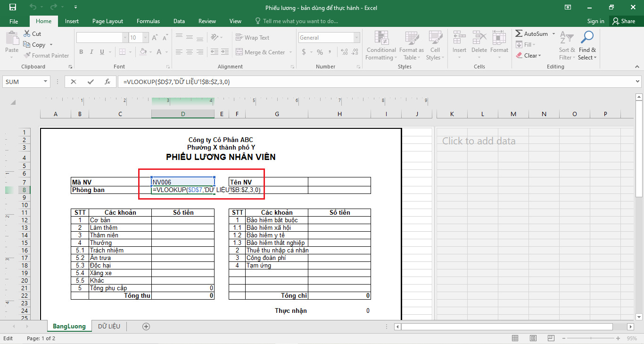Click the Paste clipboard icon
The height and width of the screenshot is (344, 644).
12,39
